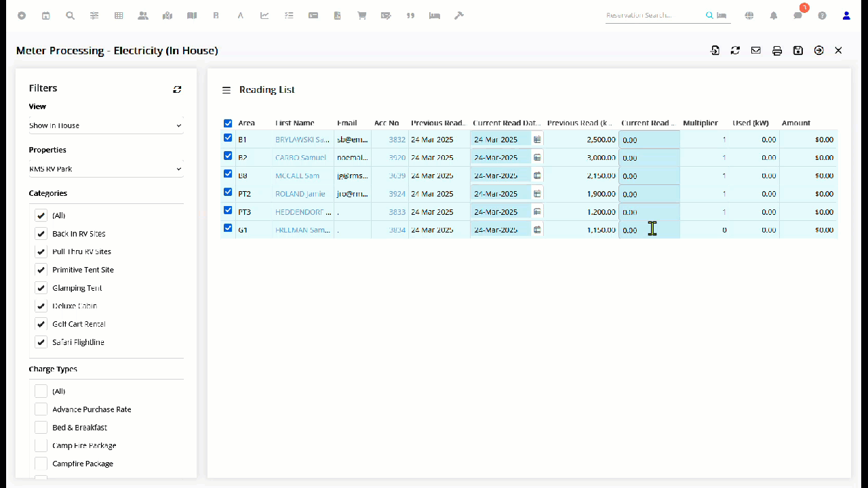Viewport: 868px width, 488px height.
Task: Check the Campfire Package charge type
Action: click(41, 464)
